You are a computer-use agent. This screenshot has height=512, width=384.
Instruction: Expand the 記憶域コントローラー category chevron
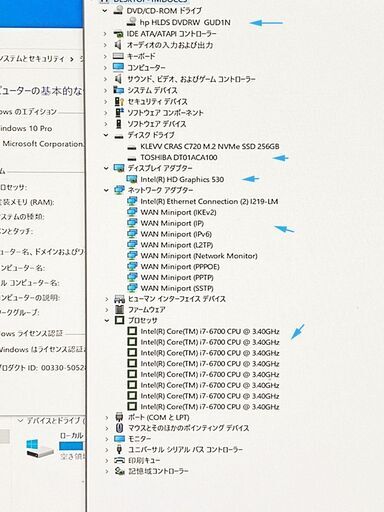coord(107,471)
